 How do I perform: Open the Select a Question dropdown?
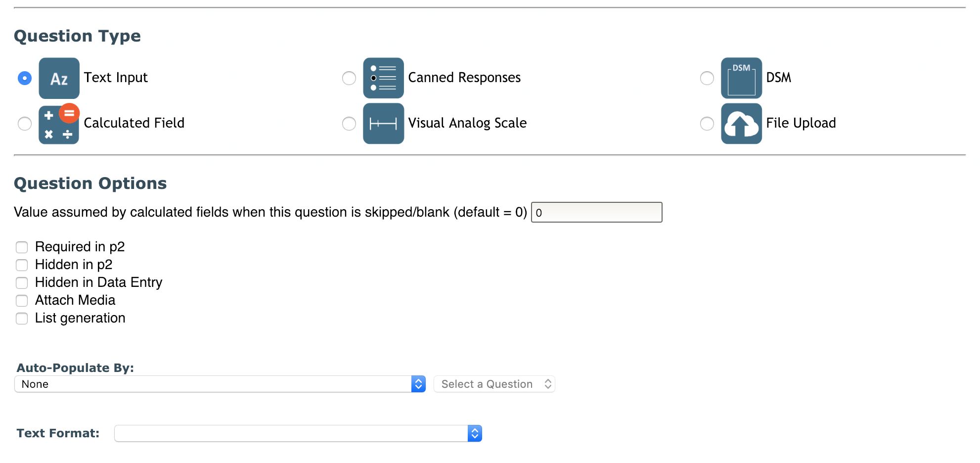[x=494, y=384]
